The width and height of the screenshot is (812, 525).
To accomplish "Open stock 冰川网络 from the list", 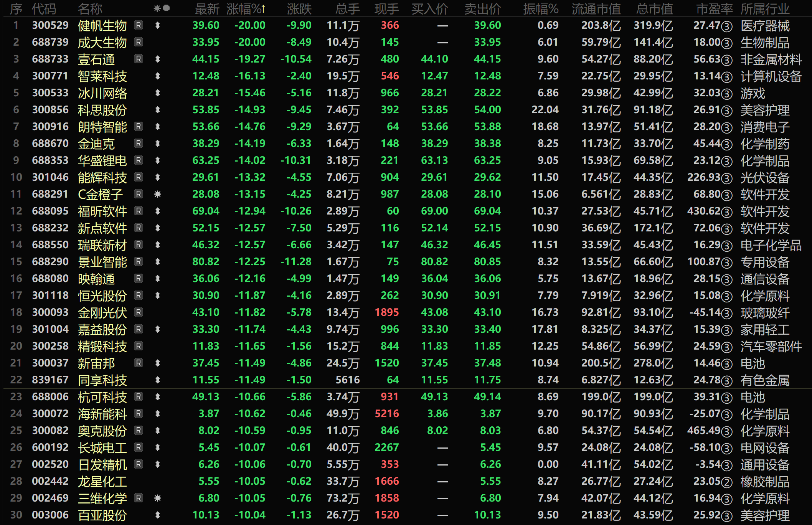I will pos(102,93).
